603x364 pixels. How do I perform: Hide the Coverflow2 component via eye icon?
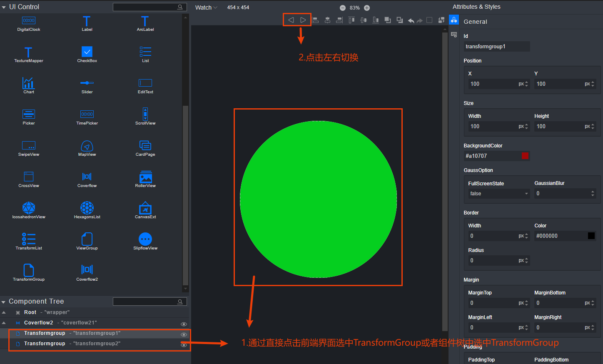coord(184,324)
